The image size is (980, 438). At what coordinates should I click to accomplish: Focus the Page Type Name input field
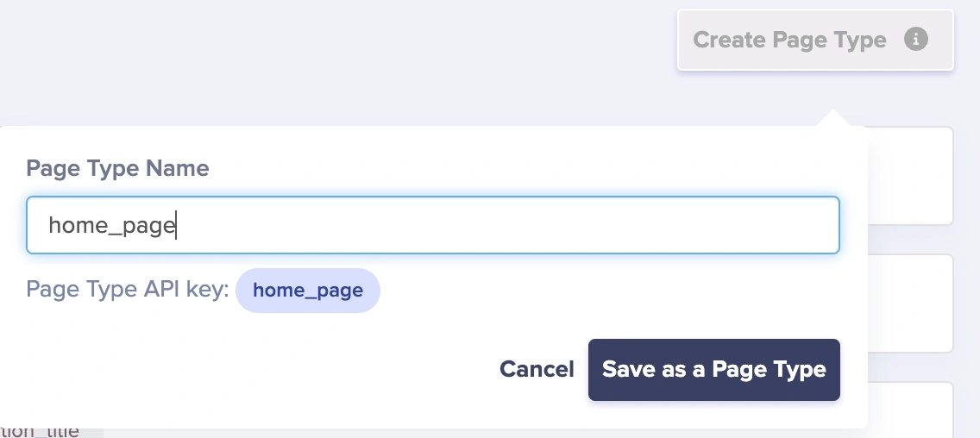point(431,226)
